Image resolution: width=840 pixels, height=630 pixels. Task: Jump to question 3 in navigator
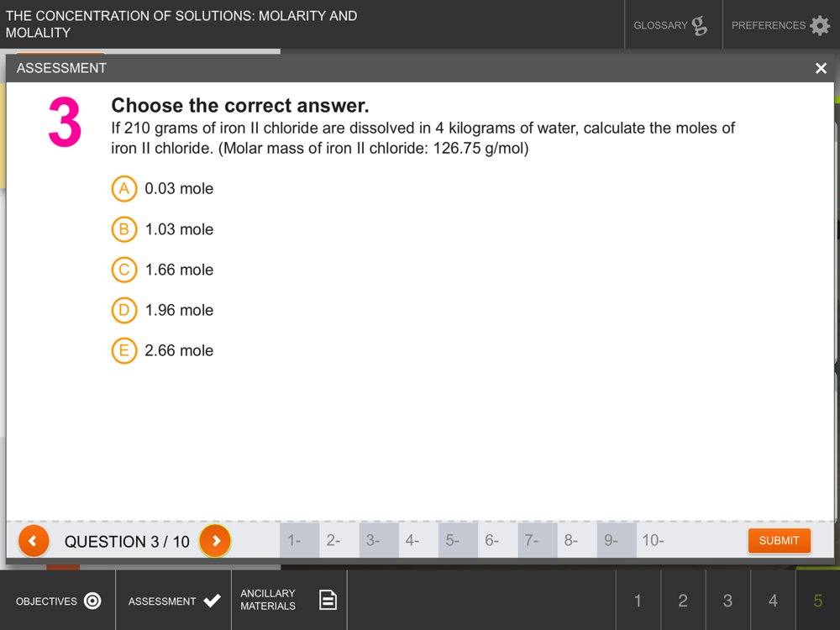coord(379,540)
